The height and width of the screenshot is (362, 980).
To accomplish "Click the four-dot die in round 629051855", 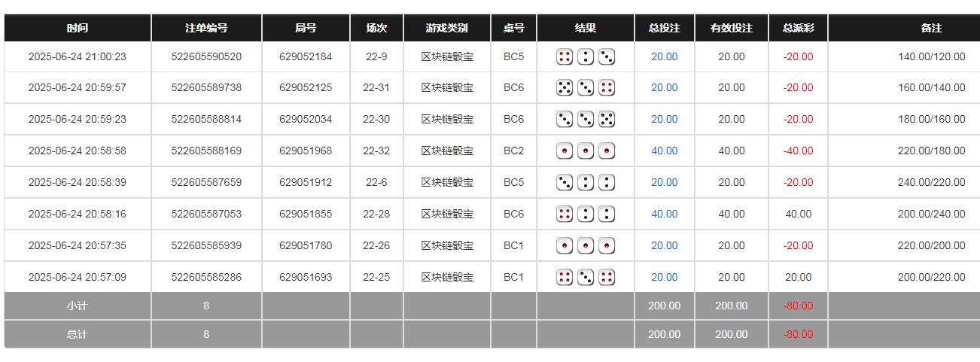I will [565, 214].
